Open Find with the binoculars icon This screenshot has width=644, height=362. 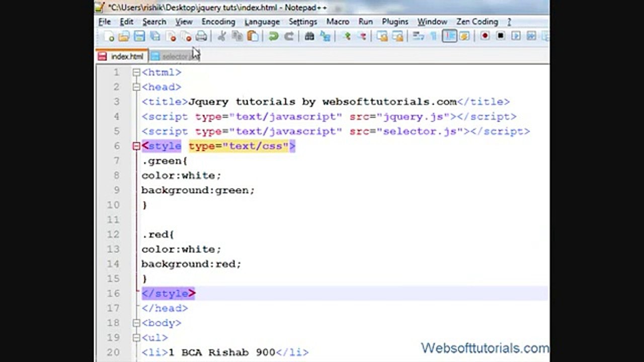pyautogui.click(x=309, y=36)
